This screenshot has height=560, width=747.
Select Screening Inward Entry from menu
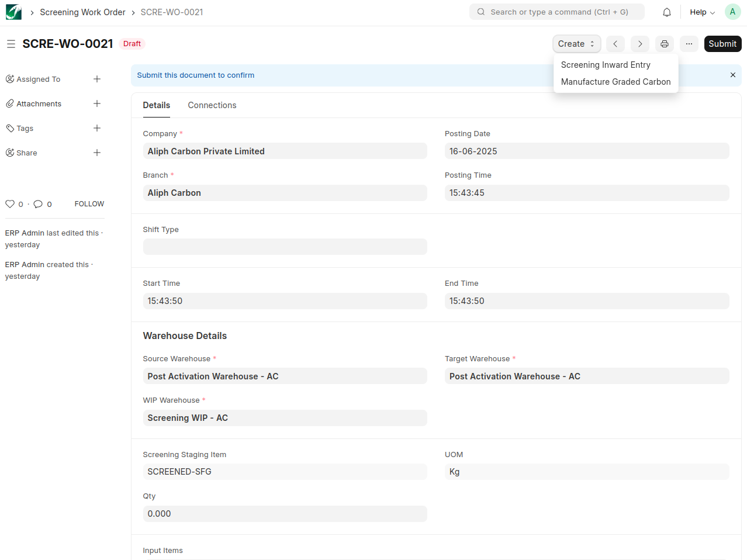coord(606,65)
